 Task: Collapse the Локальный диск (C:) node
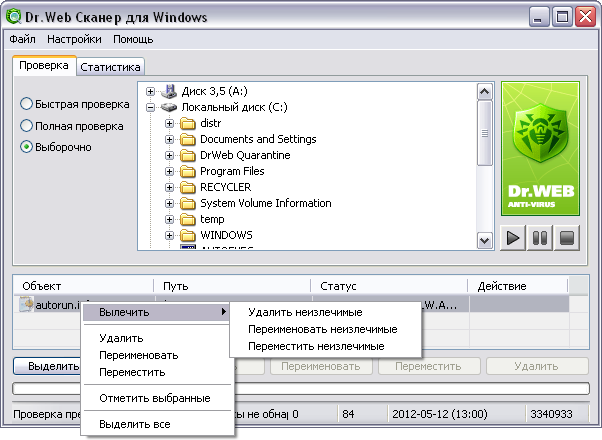(150, 108)
